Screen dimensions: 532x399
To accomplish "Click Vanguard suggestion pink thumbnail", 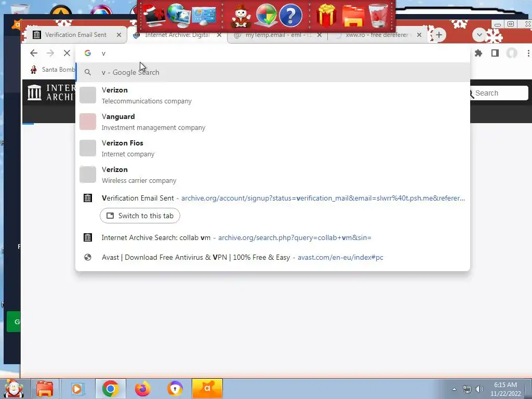I will [88, 122].
